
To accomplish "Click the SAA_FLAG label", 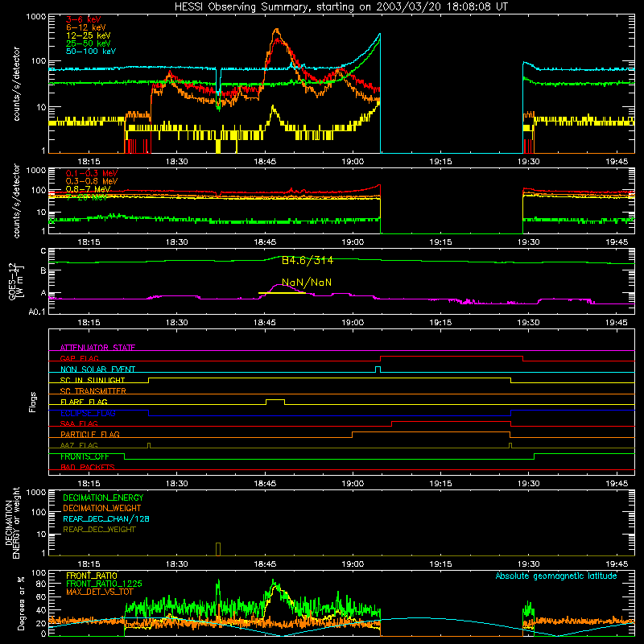I will [79, 423].
